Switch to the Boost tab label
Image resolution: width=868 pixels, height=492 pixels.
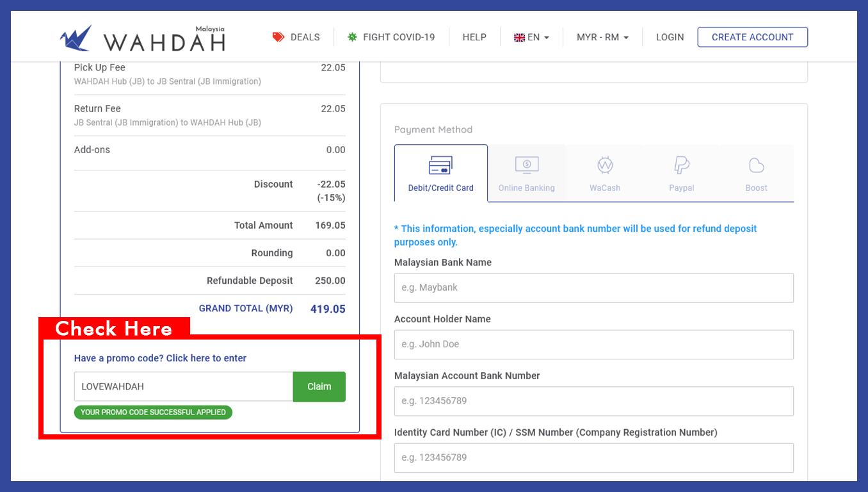[757, 188]
